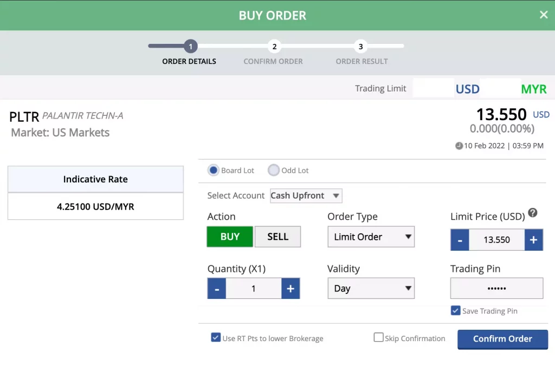This screenshot has width=555, height=392.
Task: Close the Buy Order dialog
Action: pos(544,15)
